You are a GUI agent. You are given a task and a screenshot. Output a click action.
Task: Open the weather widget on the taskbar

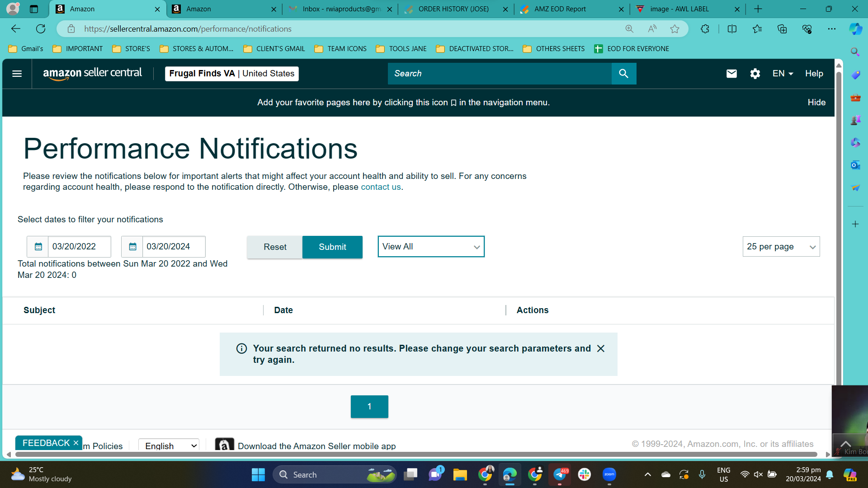coord(41,474)
